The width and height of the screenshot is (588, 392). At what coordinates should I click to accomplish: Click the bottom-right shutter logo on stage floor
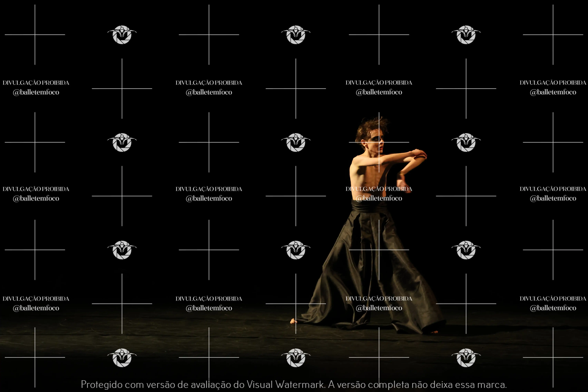pos(466,358)
